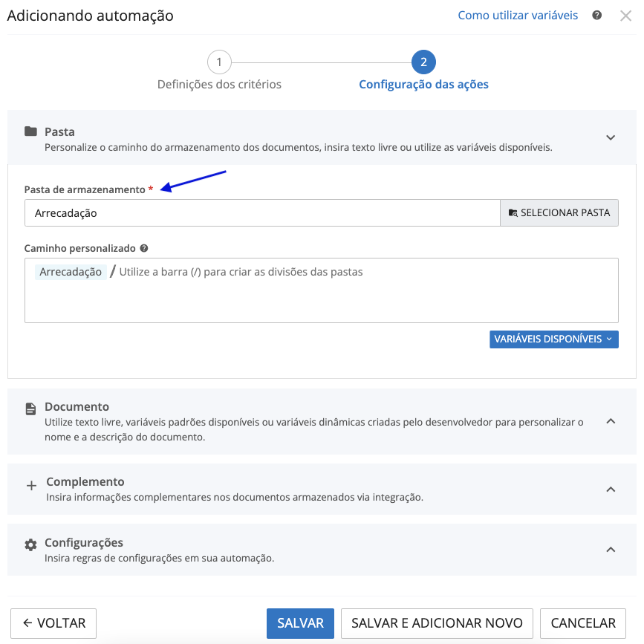Expand the Complemento section chevron
The image size is (644, 644).
611,489
